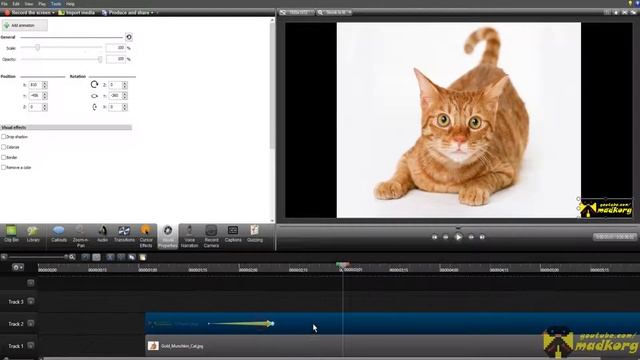Click the Add animation button
This screenshot has width=640, height=360.
pos(24,25)
